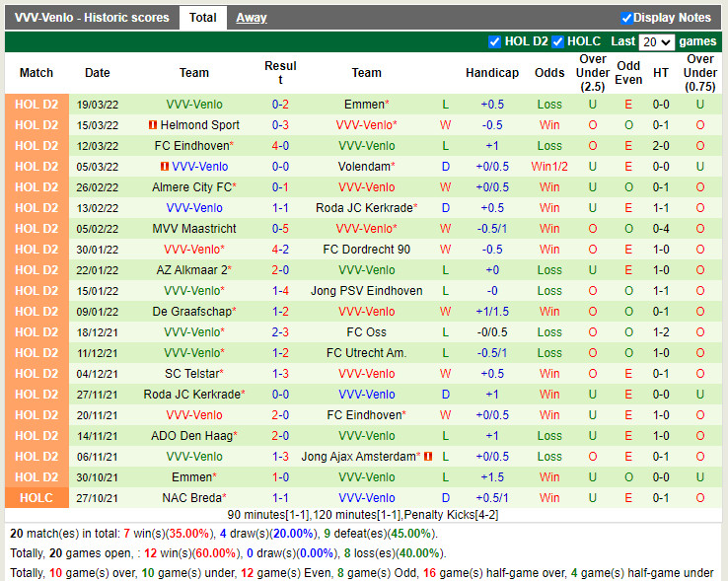
Task: Select Helmond Sport team name
Action: pos(199,125)
